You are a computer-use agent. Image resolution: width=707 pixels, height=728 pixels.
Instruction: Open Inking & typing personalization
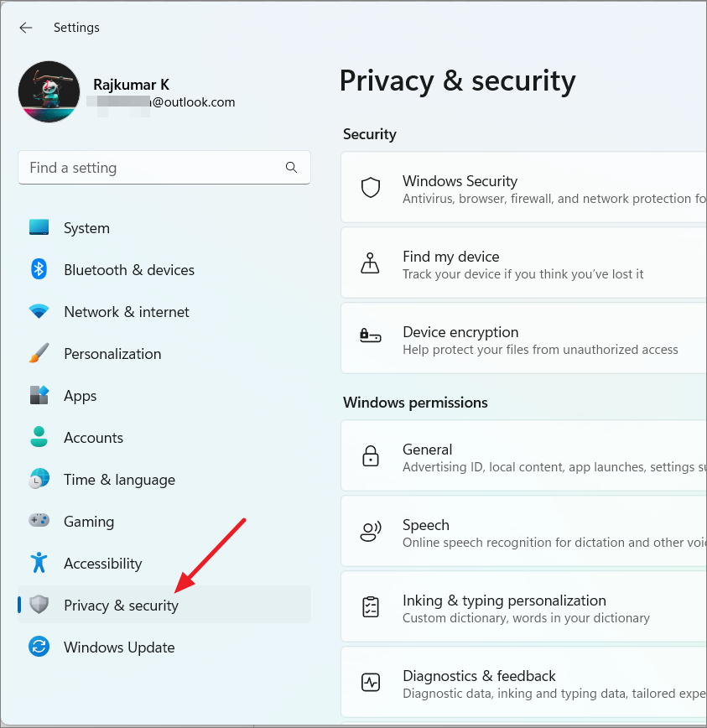click(523, 607)
